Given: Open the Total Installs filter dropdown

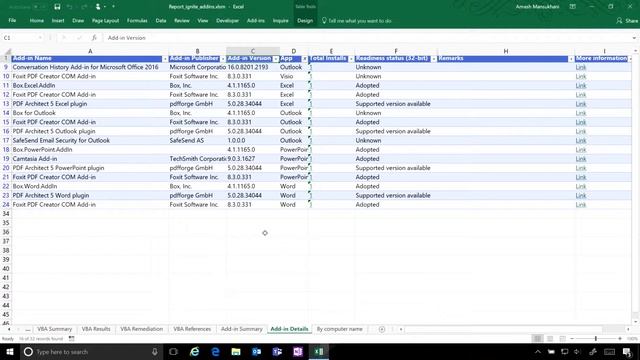Looking at the screenshot, I should 351,59.
